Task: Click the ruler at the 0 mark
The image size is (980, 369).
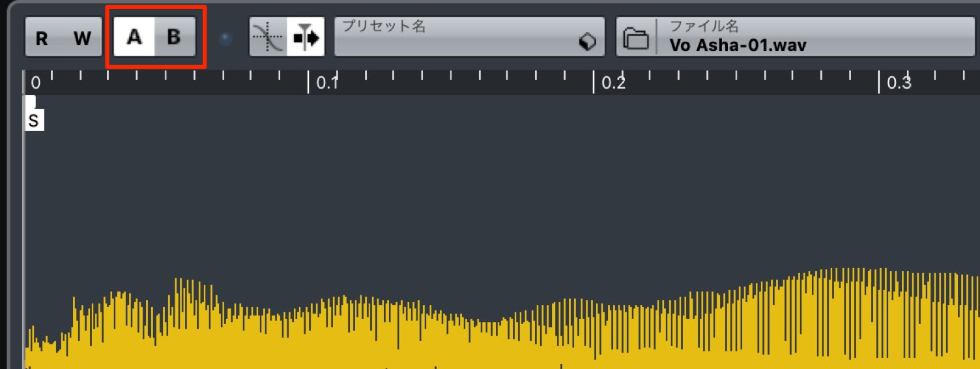Action: point(36,83)
